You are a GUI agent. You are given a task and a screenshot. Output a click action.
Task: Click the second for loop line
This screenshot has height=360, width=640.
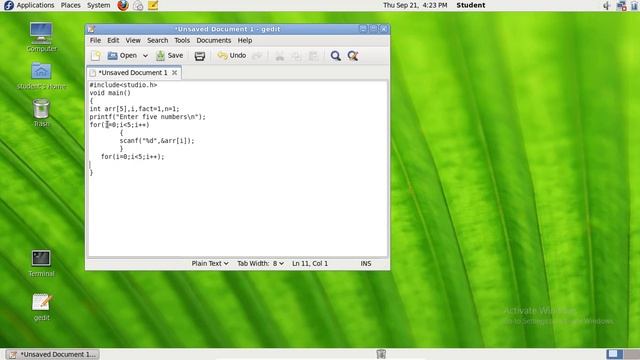coord(133,157)
